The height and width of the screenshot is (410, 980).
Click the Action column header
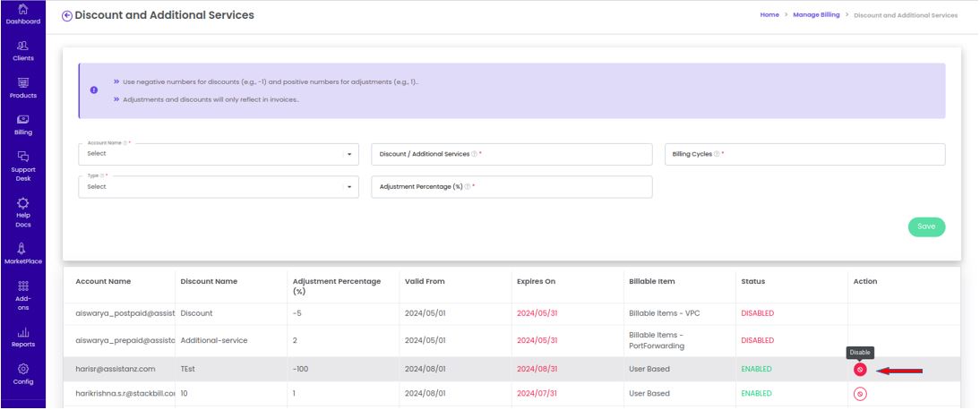point(865,282)
